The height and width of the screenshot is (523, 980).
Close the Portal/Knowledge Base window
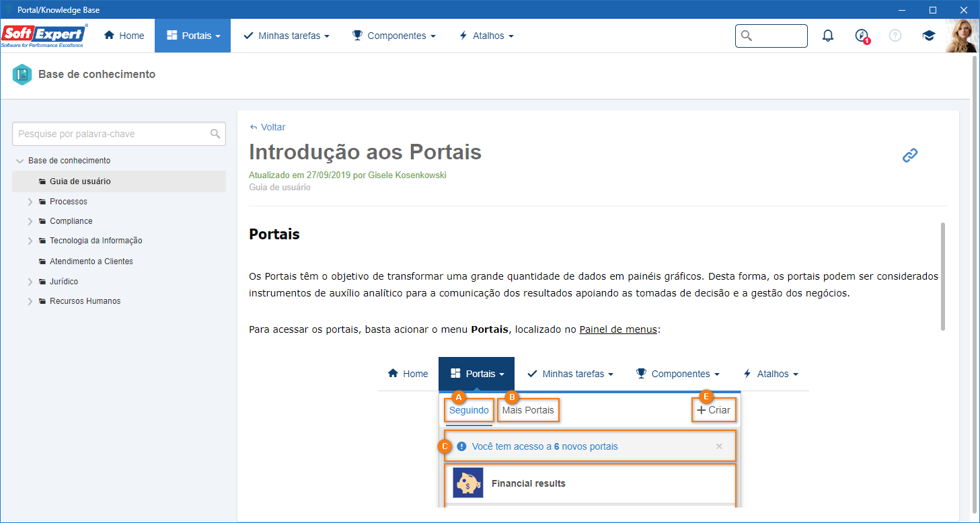pyautogui.click(x=963, y=9)
